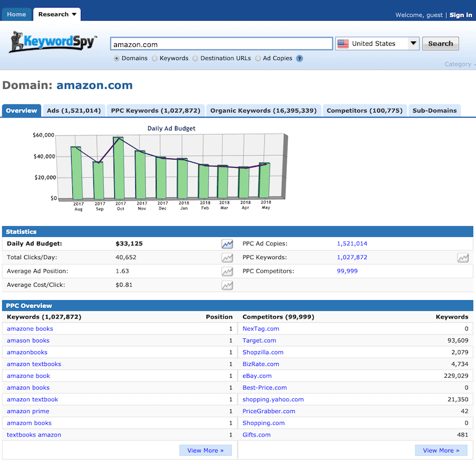Screen dimensions: 476x465
Task: Click the $0.81 Average Cost/Click value
Action: pos(124,285)
